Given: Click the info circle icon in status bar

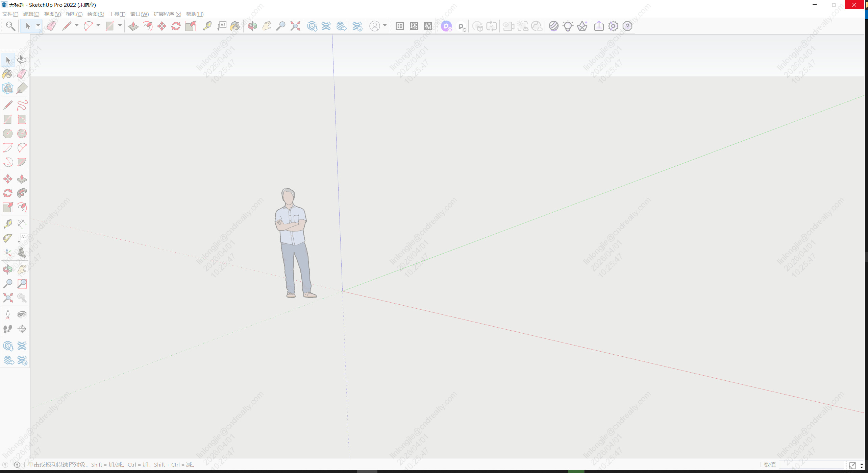Looking at the screenshot, I should coord(17,465).
